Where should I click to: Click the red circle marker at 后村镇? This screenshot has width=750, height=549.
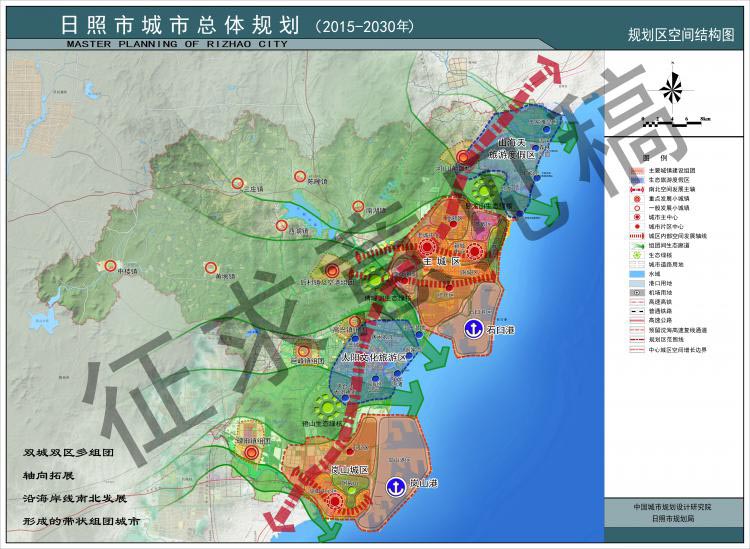[330, 269]
